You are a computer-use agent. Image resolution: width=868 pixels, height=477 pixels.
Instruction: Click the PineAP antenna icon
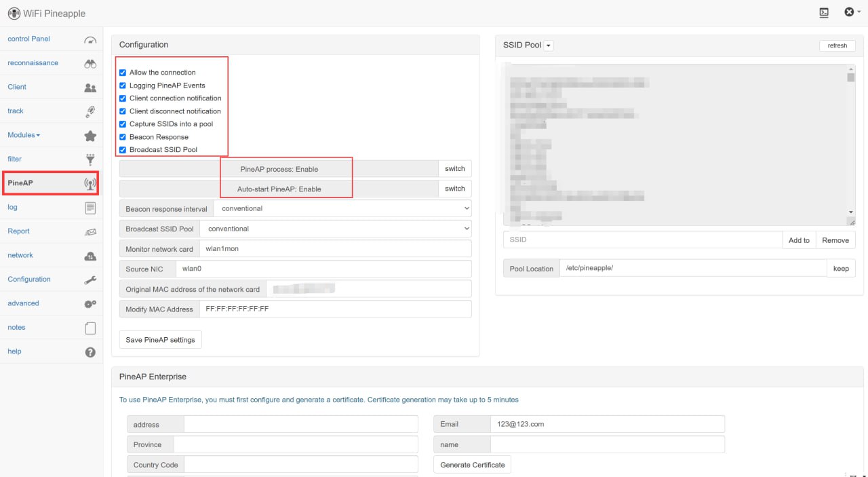90,183
